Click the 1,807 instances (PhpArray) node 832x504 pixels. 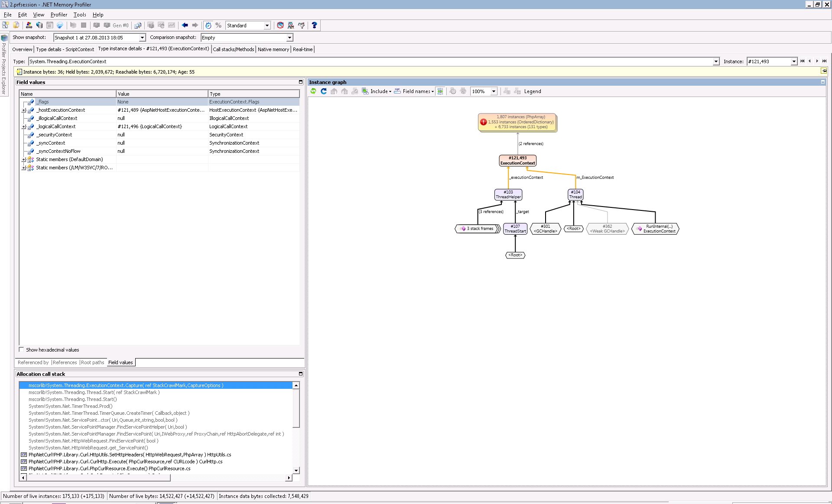click(x=517, y=122)
